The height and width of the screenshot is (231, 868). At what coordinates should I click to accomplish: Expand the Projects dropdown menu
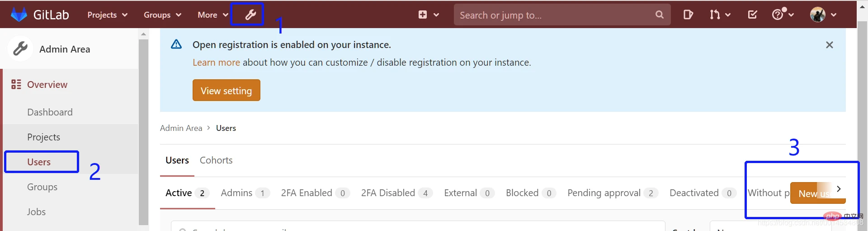coord(107,15)
